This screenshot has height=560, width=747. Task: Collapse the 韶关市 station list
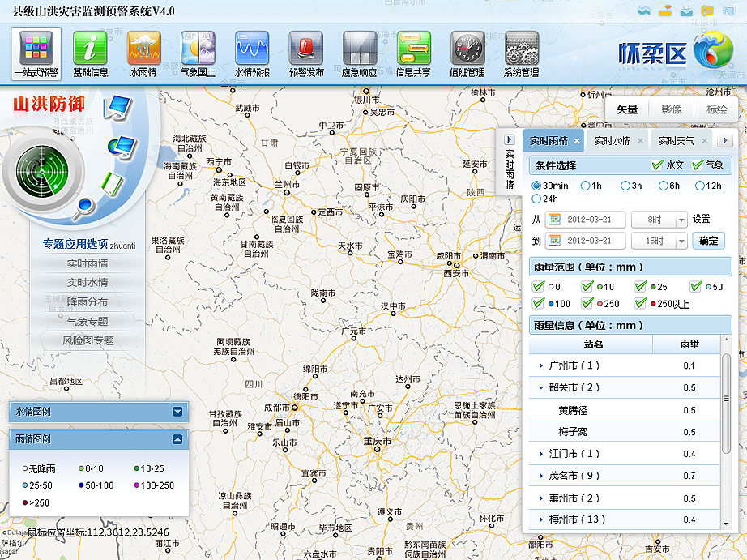pos(540,387)
